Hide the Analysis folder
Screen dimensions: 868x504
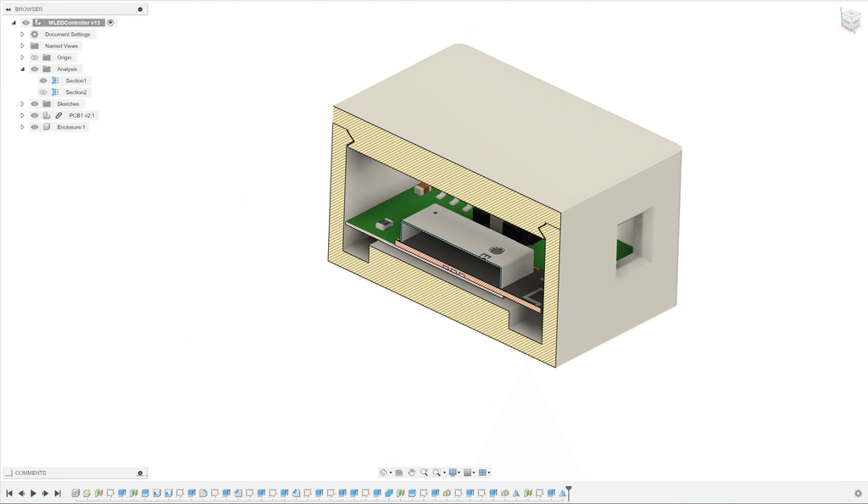click(x=34, y=69)
